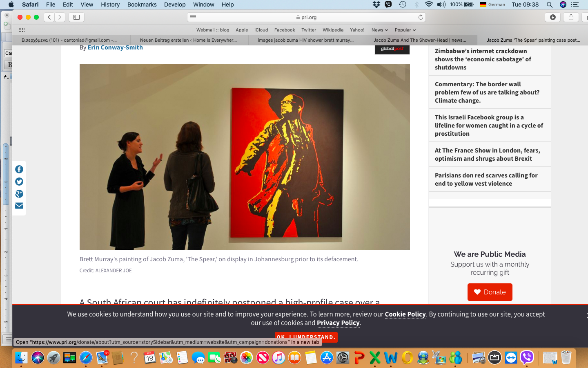Switch to the Gmail inbox tab
Image resolution: width=588 pixels, height=368 pixels.
click(x=71, y=40)
